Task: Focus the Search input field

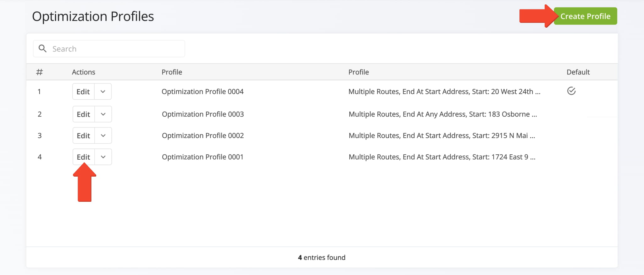Action: coord(116,49)
